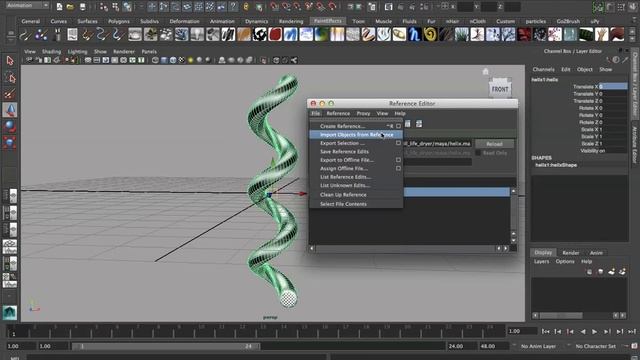Click the hand brush shelf icon
Viewport: 640px width, 360px height.
coord(602,35)
